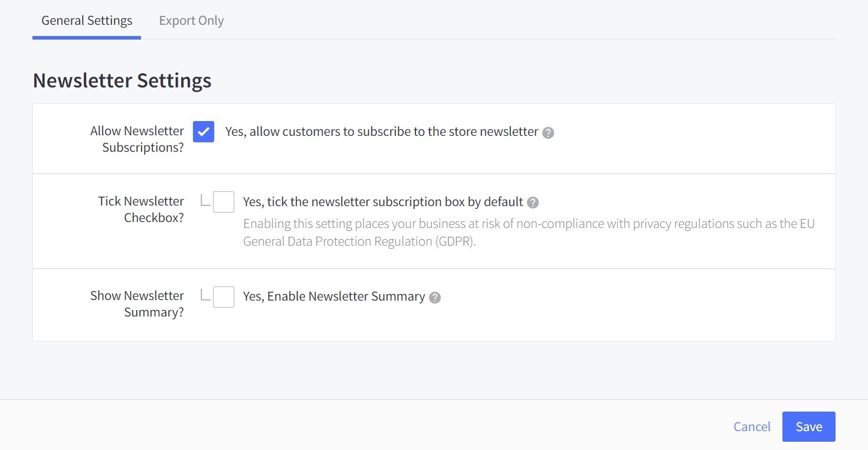Click 'Yes, tick the newsletter subscription box' label

pyautogui.click(x=383, y=202)
